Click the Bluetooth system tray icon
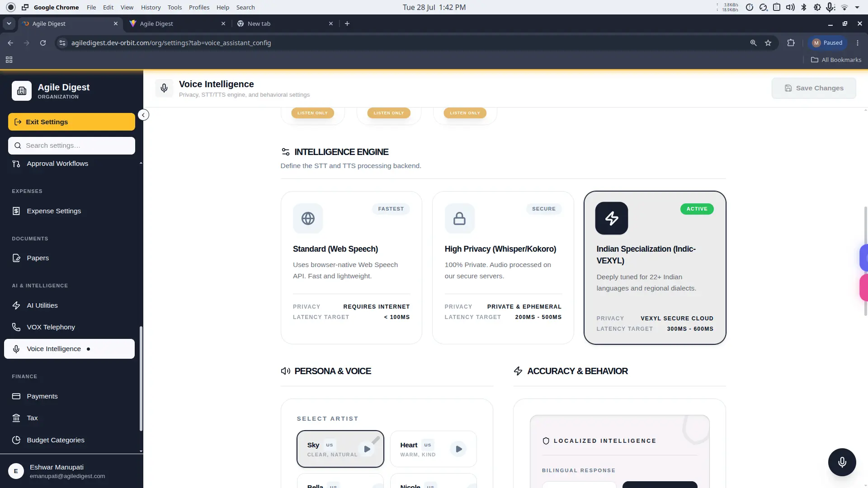868x488 pixels. [x=803, y=7]
